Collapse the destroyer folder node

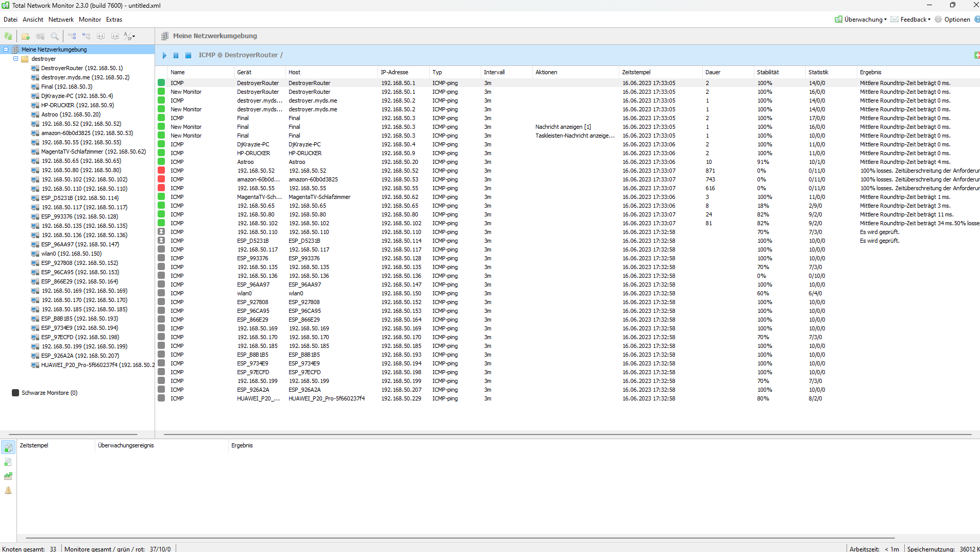coord(15,59)
